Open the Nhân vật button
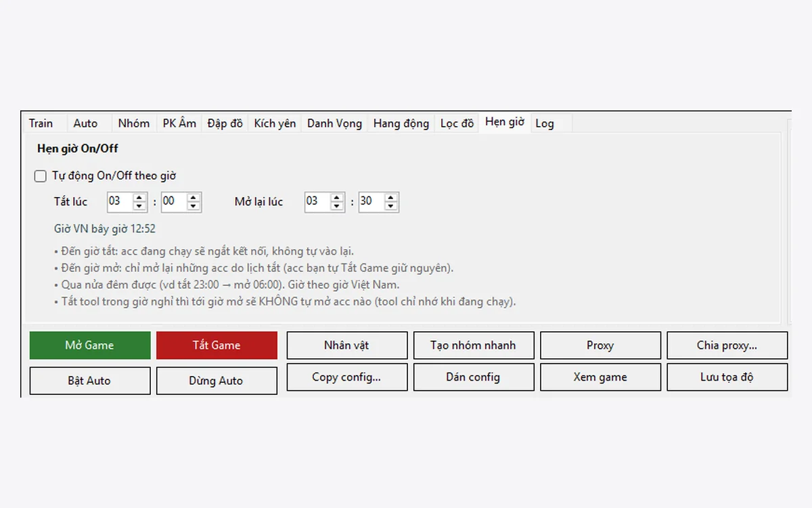 (x=347, y=345)
